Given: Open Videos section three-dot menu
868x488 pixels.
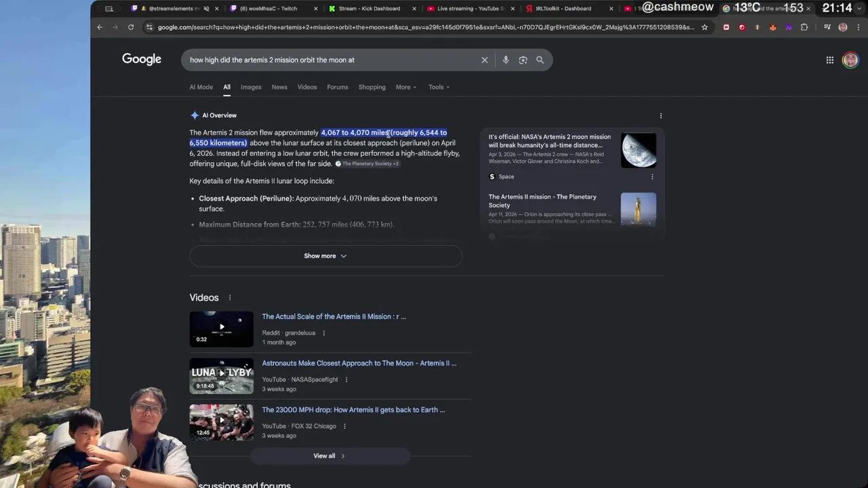Looking at the screenshot, I should tap(230, 298).
